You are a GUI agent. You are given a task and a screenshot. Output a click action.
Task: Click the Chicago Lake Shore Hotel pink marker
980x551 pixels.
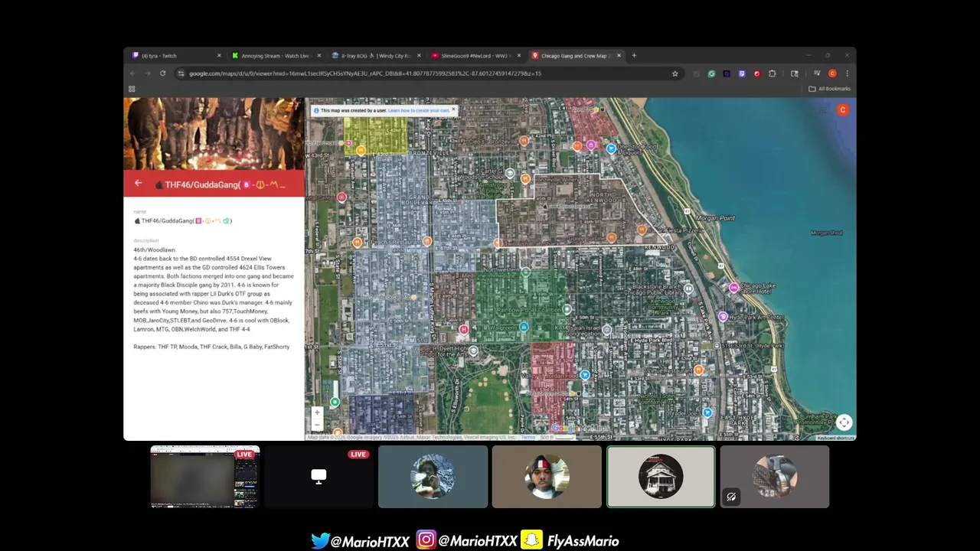pyautogui.click(x=733, y=288)
